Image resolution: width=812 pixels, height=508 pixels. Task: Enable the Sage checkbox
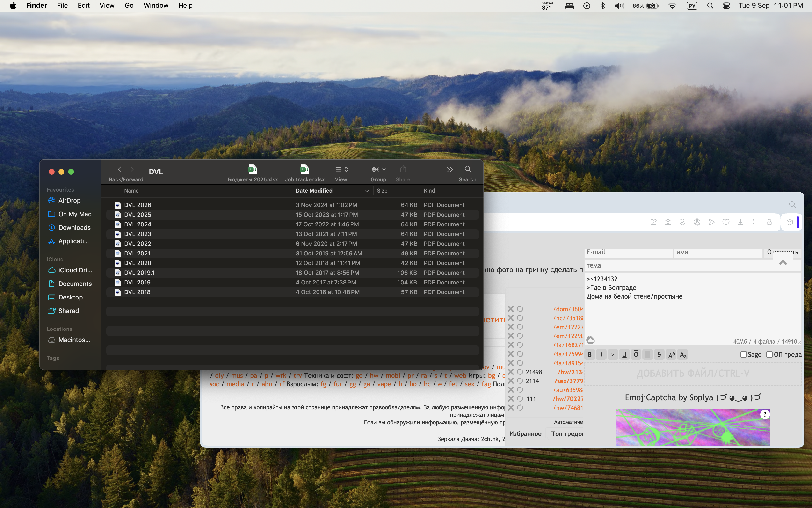(743, 354)
